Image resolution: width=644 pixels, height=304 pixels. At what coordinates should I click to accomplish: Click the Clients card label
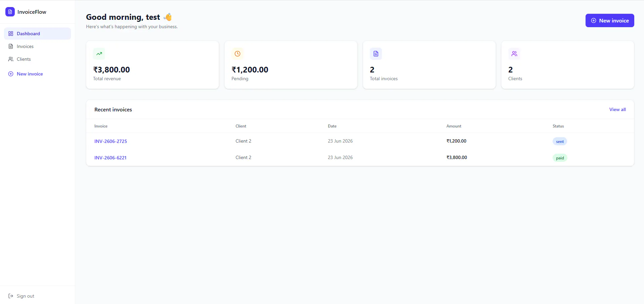click(x=515, y=79)
